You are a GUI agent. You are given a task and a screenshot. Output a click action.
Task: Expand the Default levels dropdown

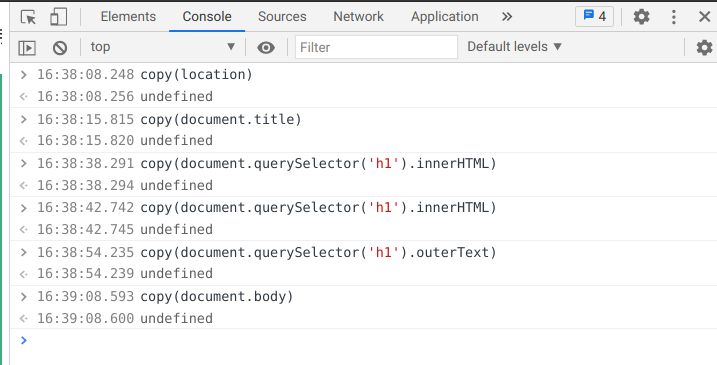tap(514, 47)
